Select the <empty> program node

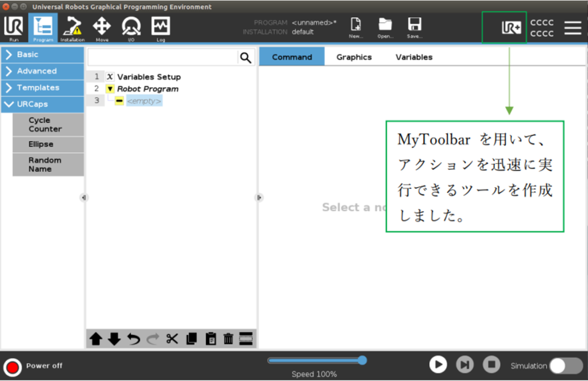click(144, 101)
